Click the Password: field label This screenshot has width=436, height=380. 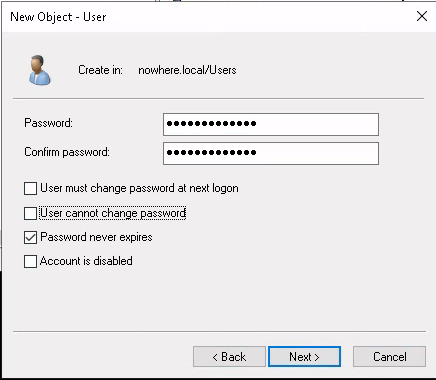pos(48,123)
